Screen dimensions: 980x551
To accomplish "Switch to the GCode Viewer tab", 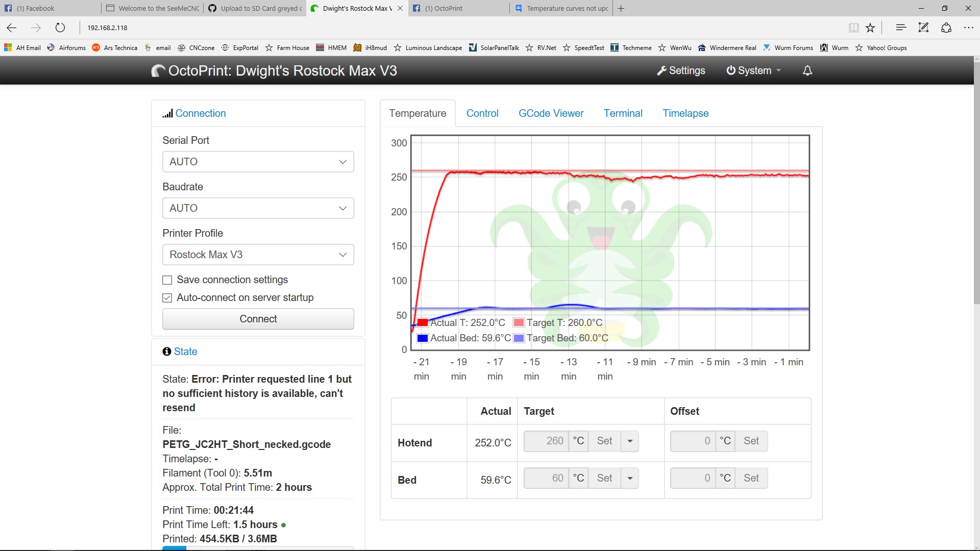I will 551,113.
